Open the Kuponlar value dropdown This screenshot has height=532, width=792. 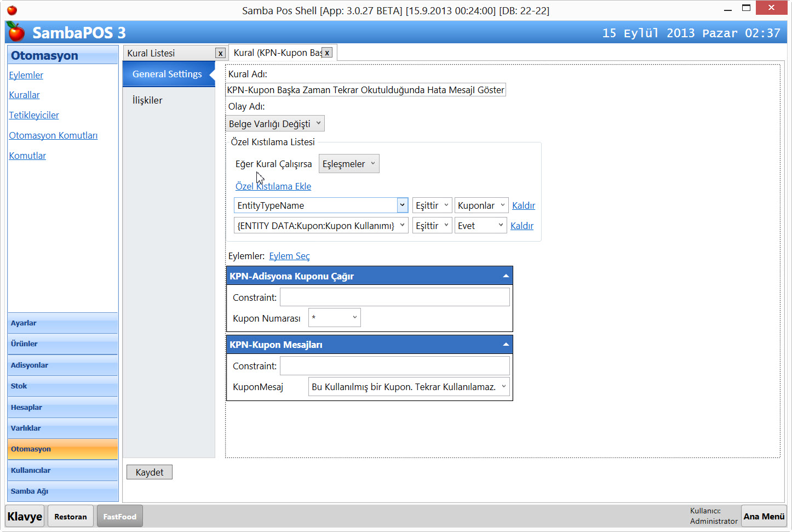pyautogui.click(x=481, y=205)
